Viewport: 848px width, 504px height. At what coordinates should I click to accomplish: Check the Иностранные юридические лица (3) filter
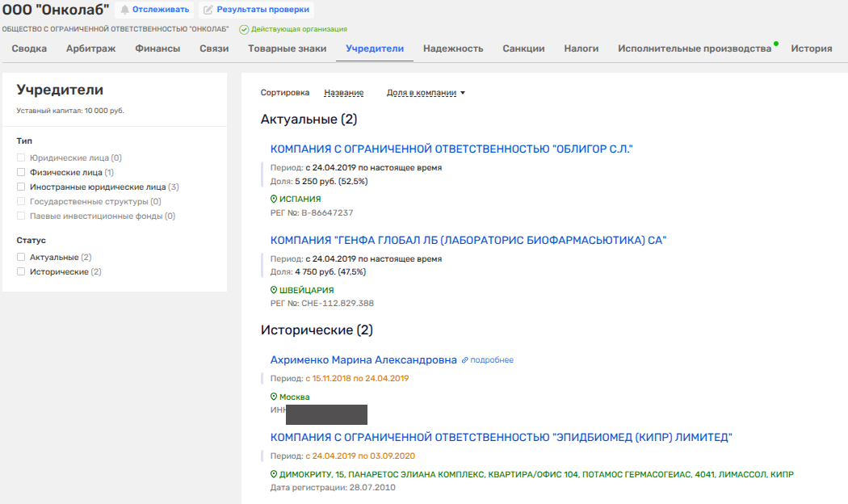(x=21, y=187)
